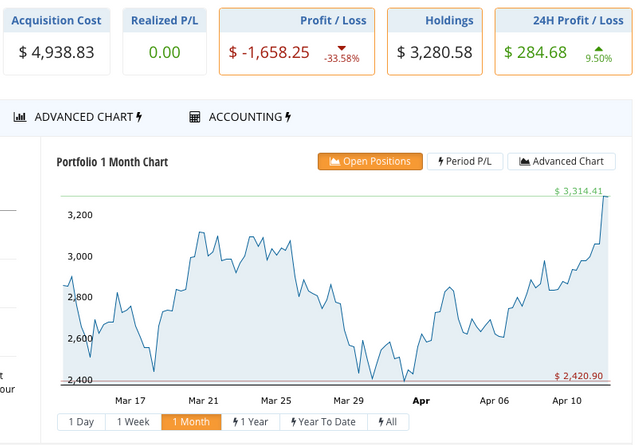Click the Apr 10 axis label

567,401
